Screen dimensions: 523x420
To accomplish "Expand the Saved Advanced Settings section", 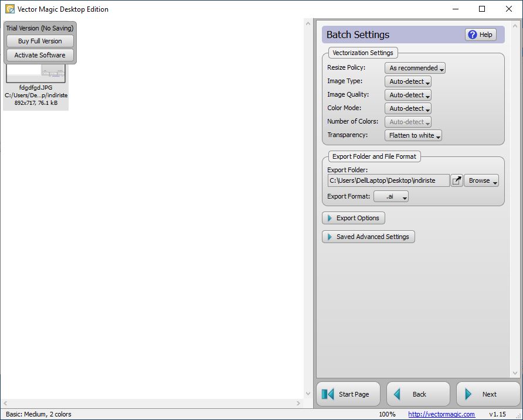I will [x=369, y=237].
